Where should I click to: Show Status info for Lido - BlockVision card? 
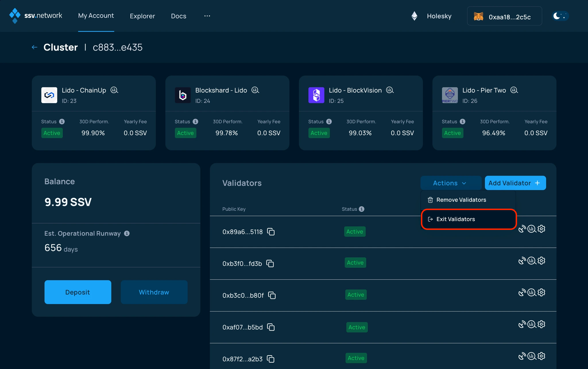329,122
